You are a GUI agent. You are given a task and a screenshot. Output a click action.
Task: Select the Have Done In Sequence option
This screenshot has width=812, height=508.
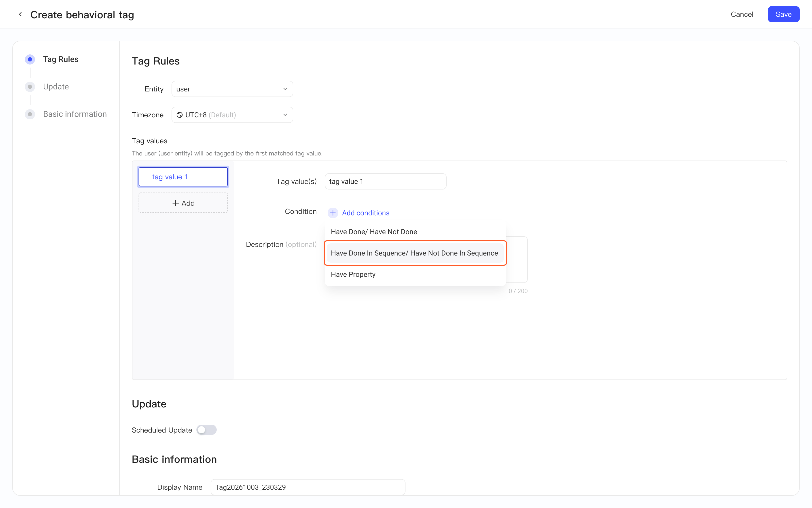415,253
